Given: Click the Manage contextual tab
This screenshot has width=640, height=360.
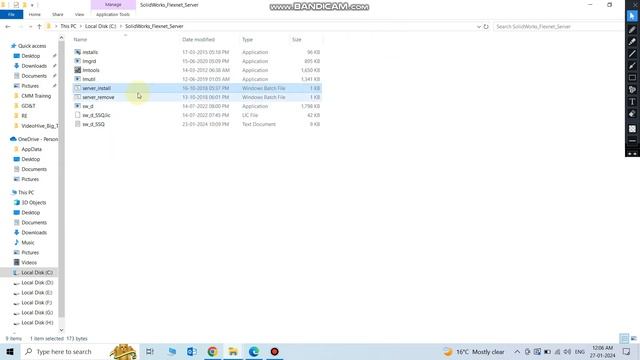Looking at the screenshot, I should (113, 4).
